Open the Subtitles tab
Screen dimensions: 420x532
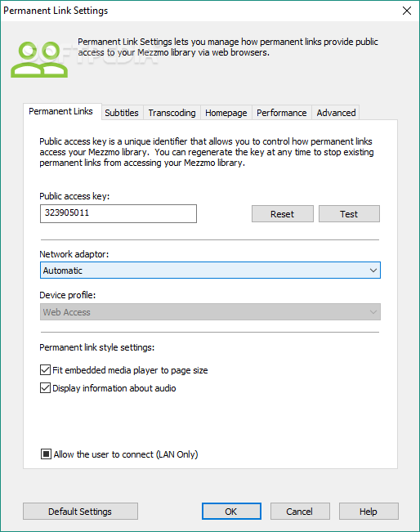coord(122,113)
